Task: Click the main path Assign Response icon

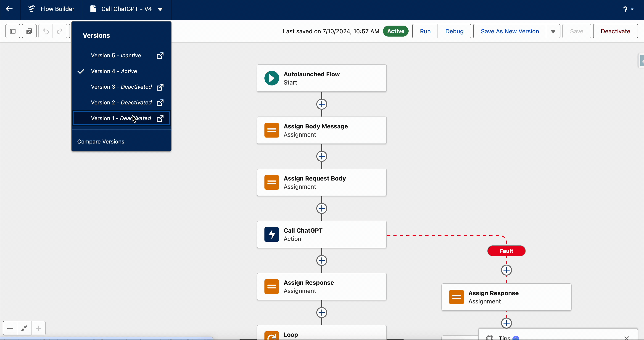Action: click(x=272, y=287)
